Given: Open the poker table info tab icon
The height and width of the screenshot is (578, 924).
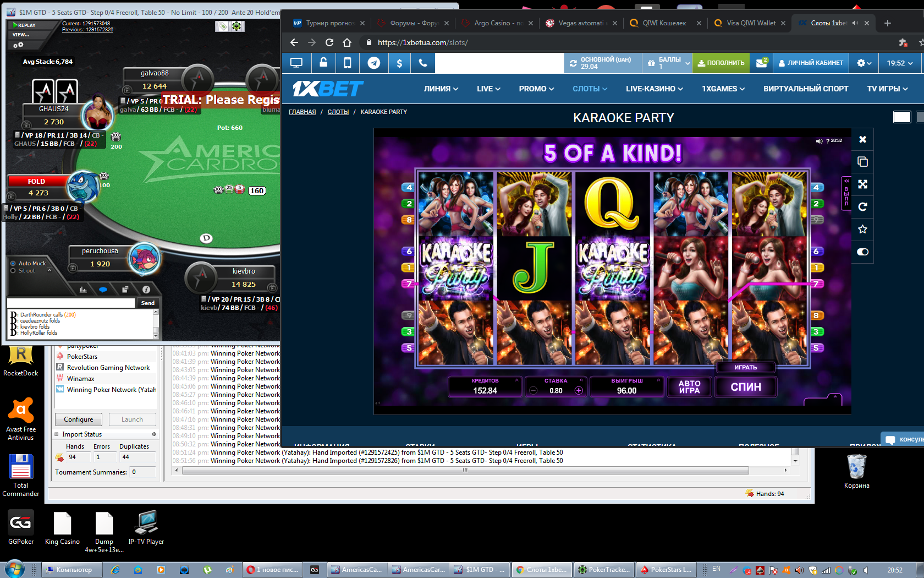Looking at the screenshot, I should (146, 290).
